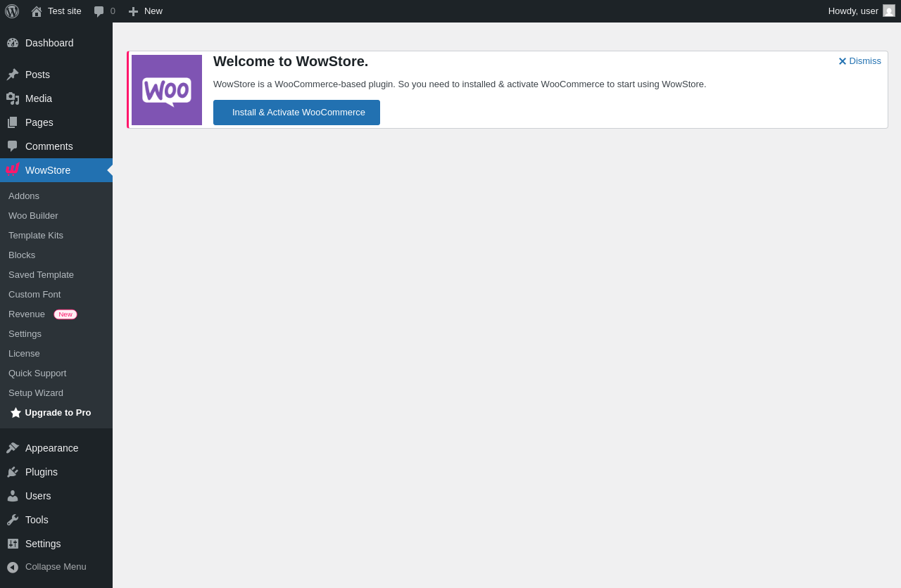Open user avatar in top bar
The height and width of the screenshot is (588, 901).
889,11
